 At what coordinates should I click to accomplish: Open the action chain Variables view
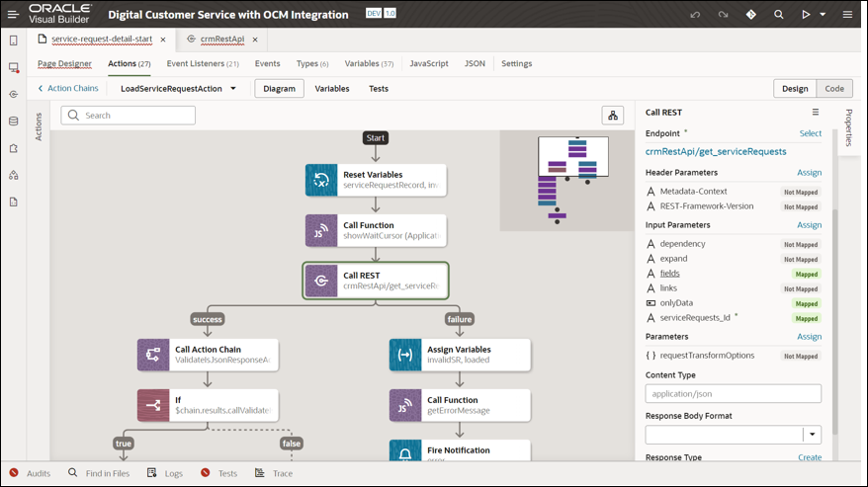(332, 89)
